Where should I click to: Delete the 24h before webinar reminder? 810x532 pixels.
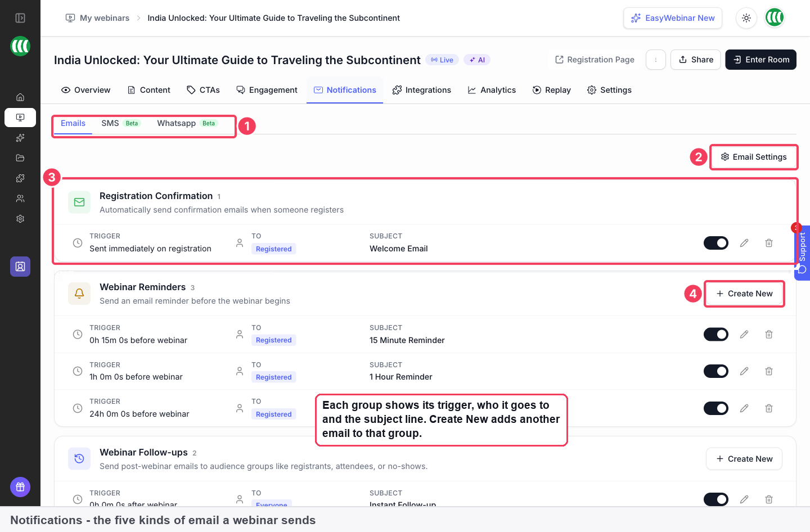pyautogui.click(x=769, y=408)
